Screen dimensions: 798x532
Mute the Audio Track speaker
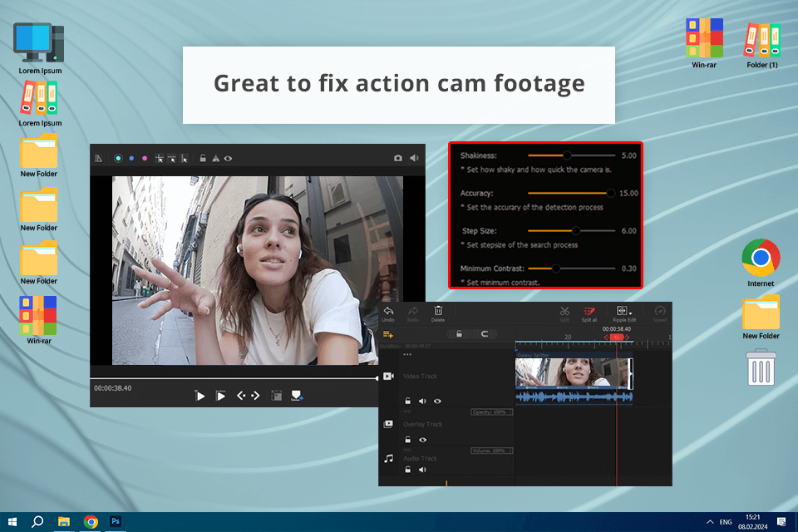pyautogui.click(x=422, y=470)
